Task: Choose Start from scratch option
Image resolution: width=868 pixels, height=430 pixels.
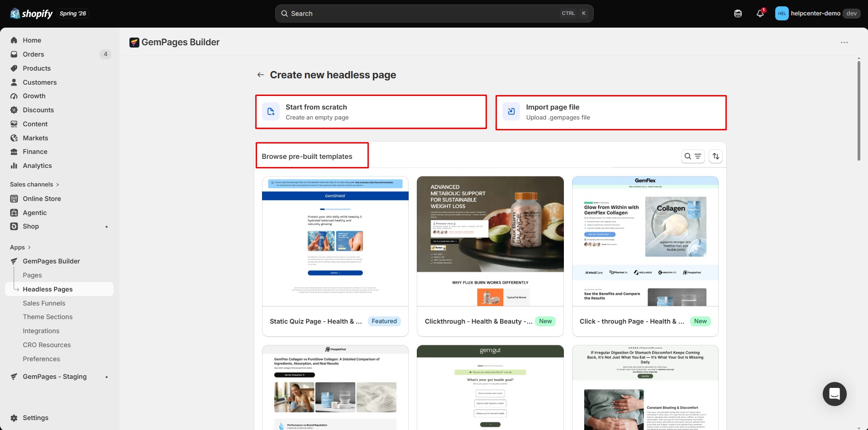Action: pos(371,112)
